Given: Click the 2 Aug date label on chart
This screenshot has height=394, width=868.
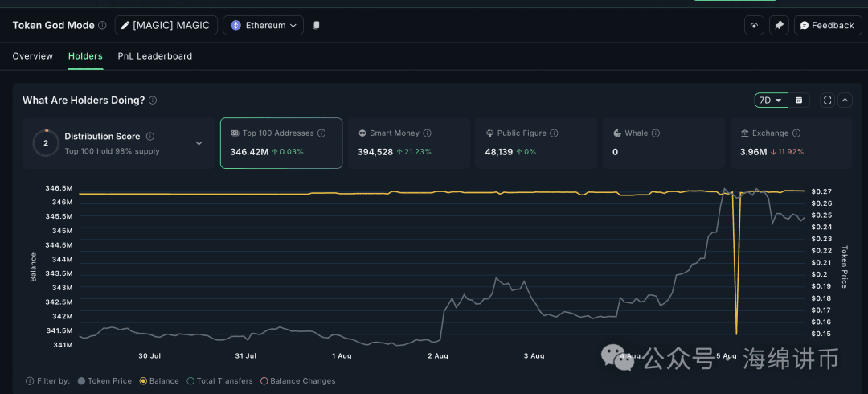Looking at the screenshot, I should click(x=438, y=355).
